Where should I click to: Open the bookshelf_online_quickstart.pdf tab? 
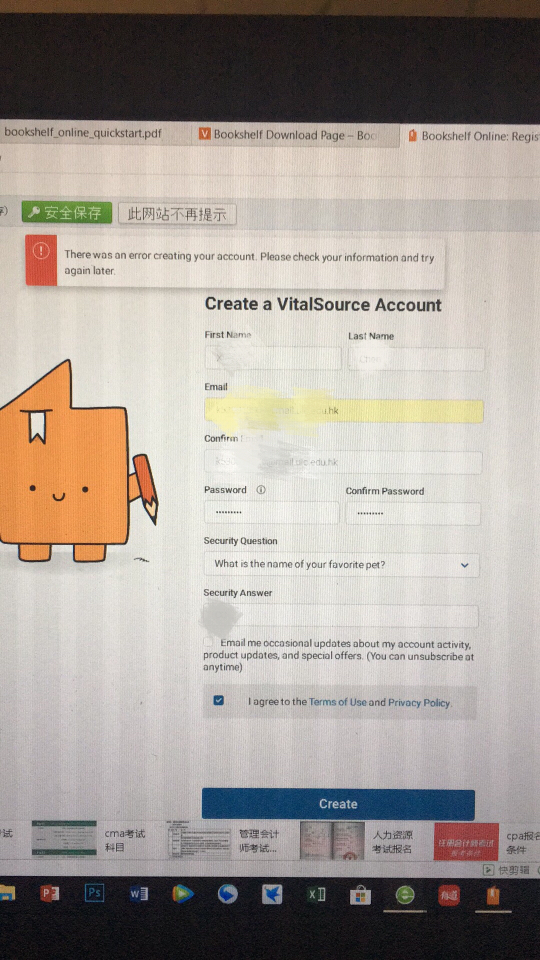coord(83,133)
